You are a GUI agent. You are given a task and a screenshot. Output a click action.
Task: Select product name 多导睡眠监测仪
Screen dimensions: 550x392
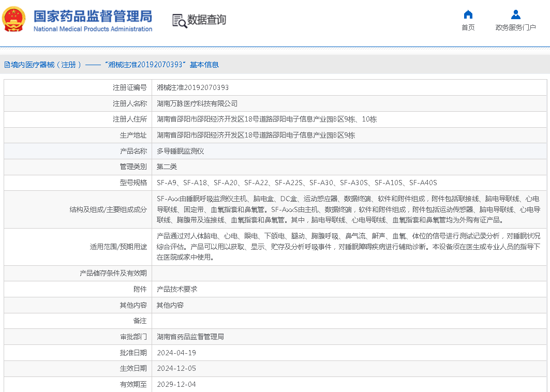pyautogui.click(x=180, y=151)
